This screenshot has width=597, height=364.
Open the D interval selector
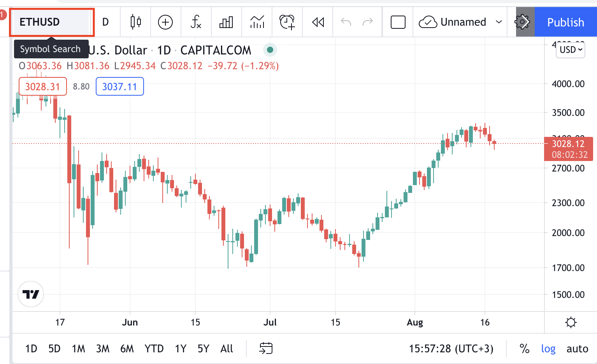(x=105, y=22)
